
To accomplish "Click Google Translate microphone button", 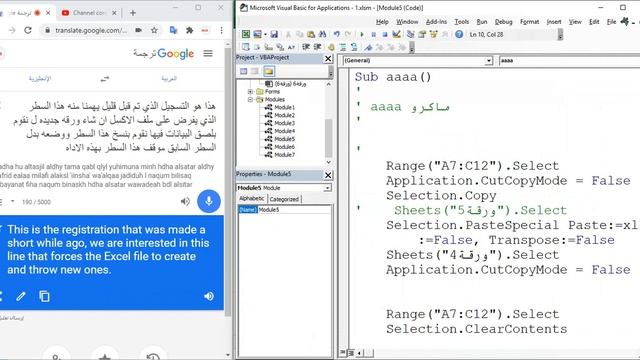I will (x=209, y=201).
